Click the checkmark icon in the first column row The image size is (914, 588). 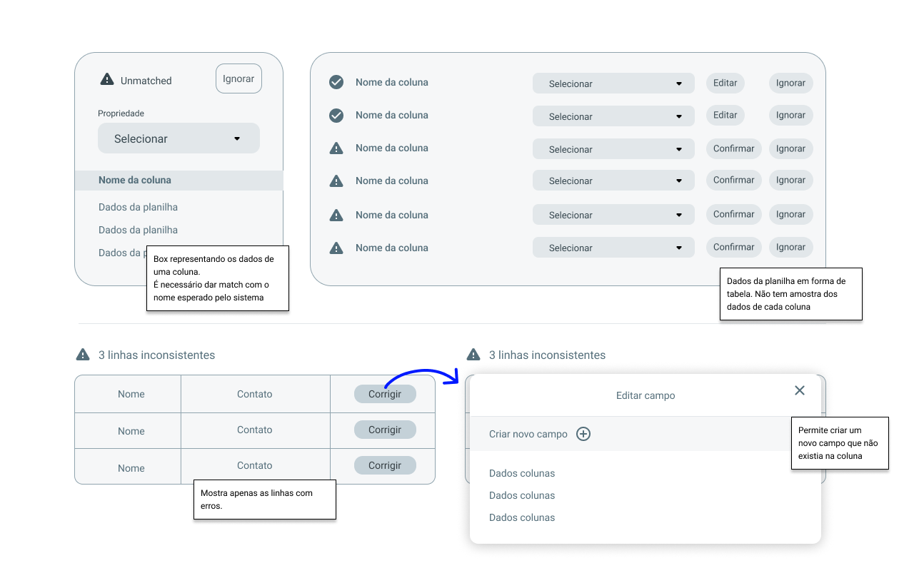coord(336,82)
